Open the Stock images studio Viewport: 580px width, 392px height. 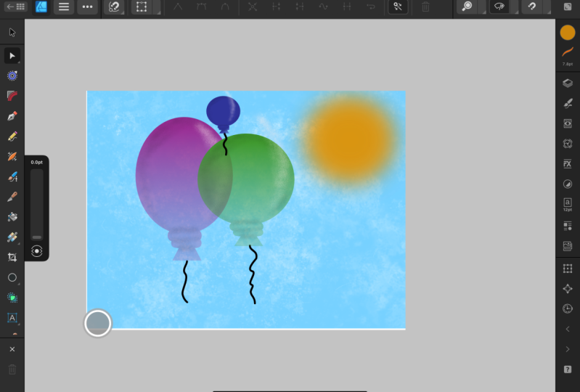tap(568, 245)
